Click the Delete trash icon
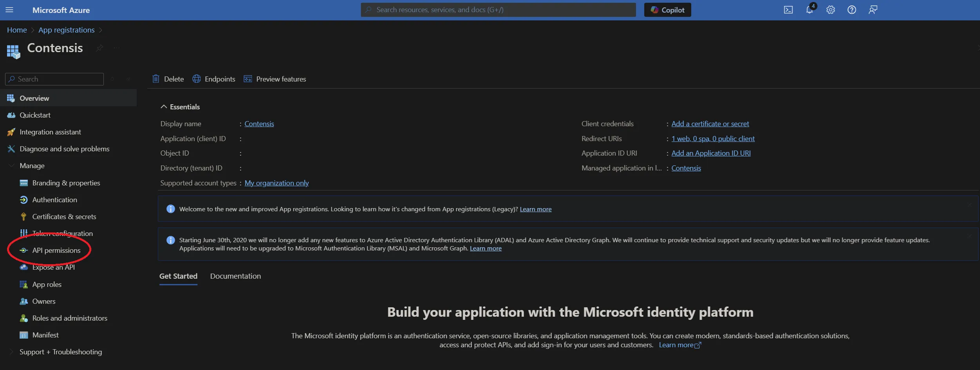Screen dimensions: 980x370 [156, 79]
